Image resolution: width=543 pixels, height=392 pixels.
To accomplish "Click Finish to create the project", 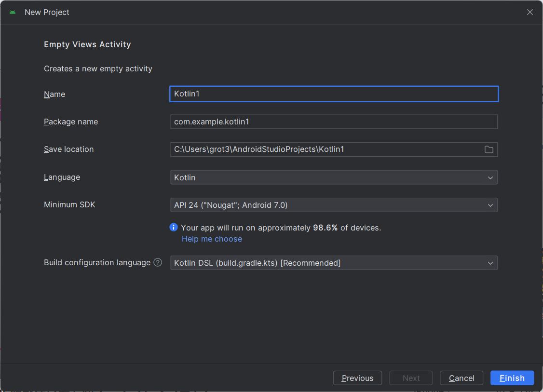I will tap(512, 378).
